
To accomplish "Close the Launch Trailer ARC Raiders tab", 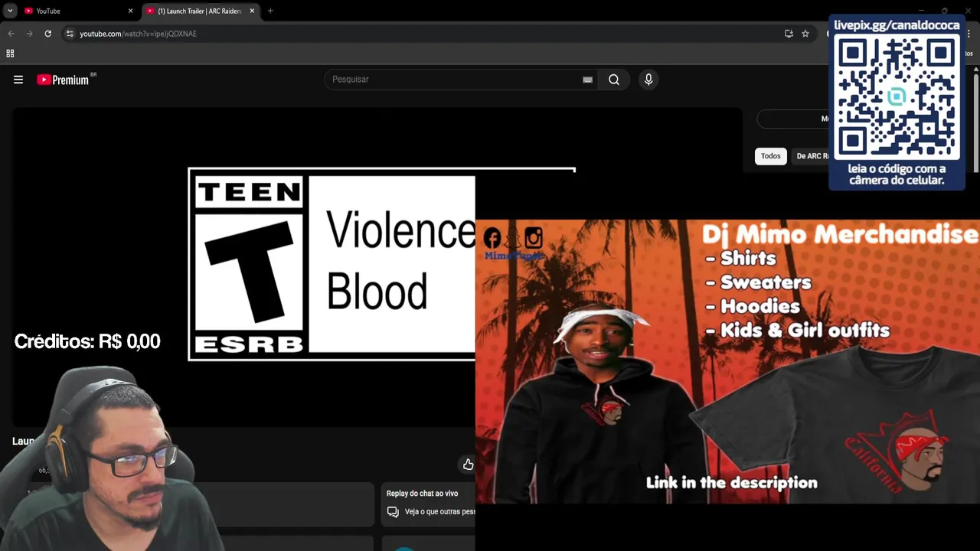I will [252, 11].
